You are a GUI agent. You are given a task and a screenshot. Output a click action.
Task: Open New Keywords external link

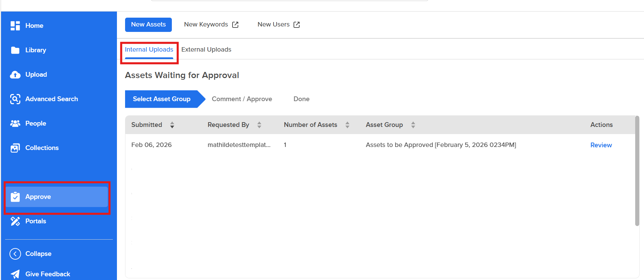[235, 25]
